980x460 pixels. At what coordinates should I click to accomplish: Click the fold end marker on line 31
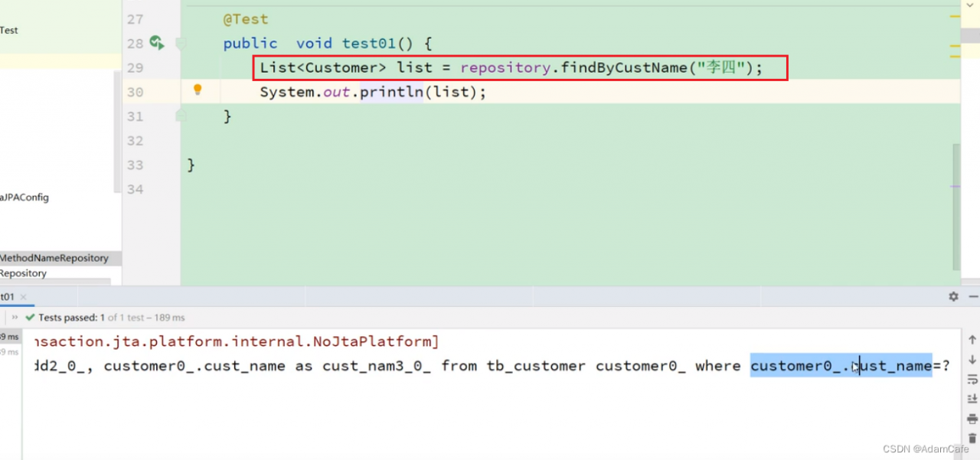pyautogui.click(x=181, y=116)
